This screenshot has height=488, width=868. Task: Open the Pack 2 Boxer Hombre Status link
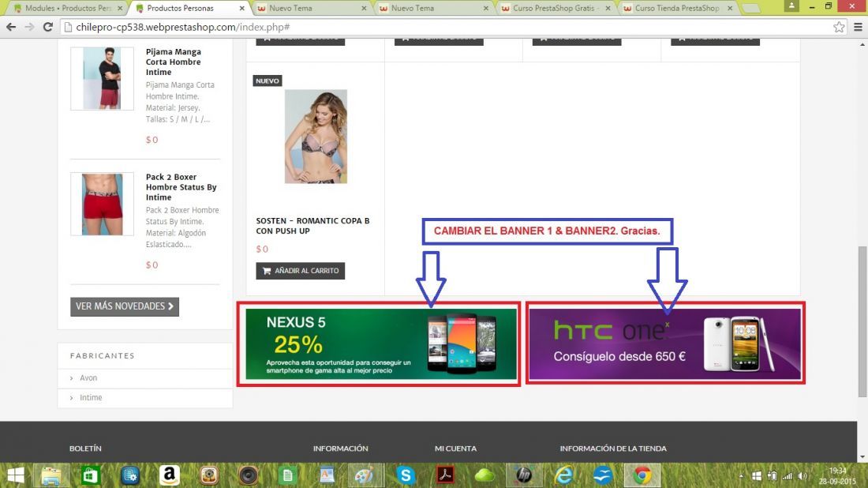coord(181,187)
